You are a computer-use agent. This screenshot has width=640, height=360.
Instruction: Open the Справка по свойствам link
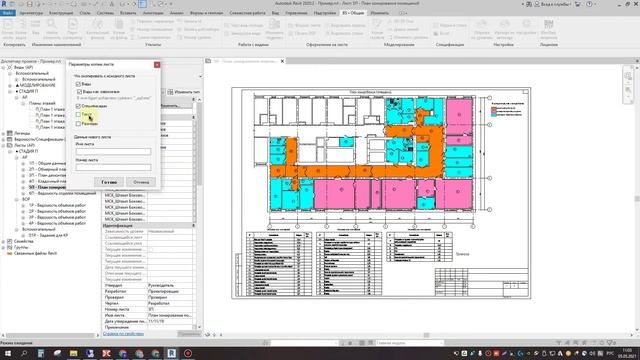click(x=123, y=333)
